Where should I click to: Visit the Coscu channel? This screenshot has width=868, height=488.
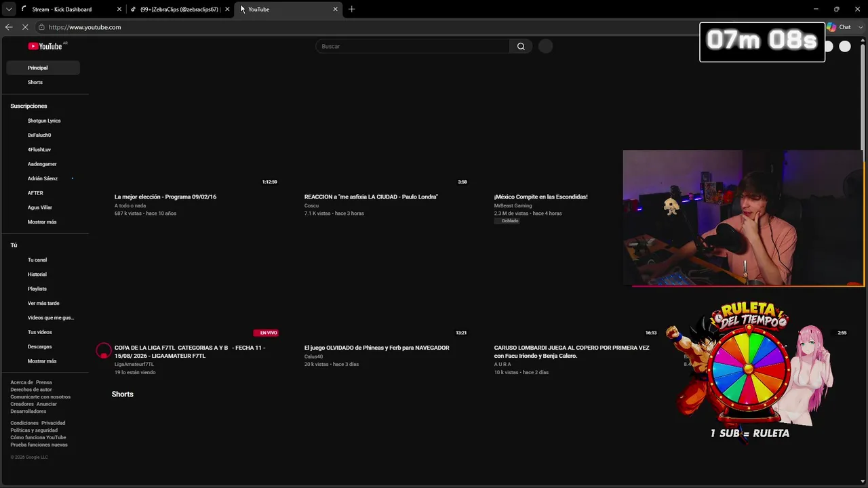pos(311,205)
